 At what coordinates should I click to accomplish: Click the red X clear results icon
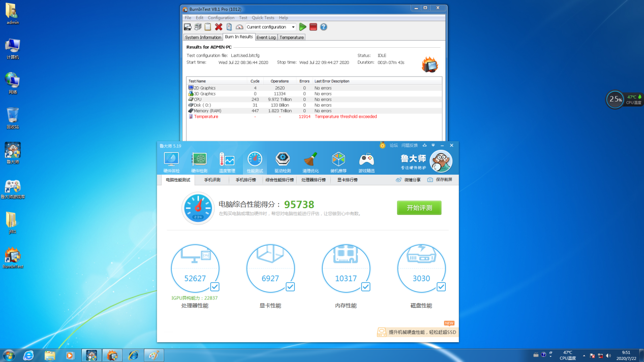[219, 27]
